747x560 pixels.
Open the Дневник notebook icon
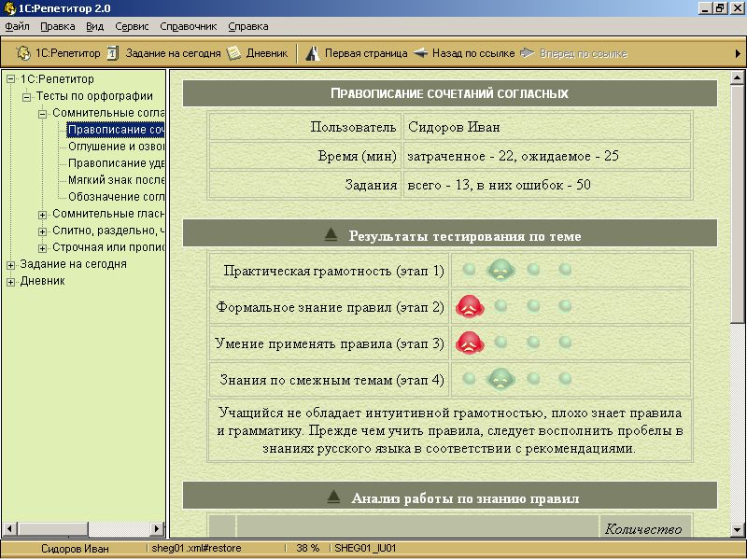click(x=234, y=53)
